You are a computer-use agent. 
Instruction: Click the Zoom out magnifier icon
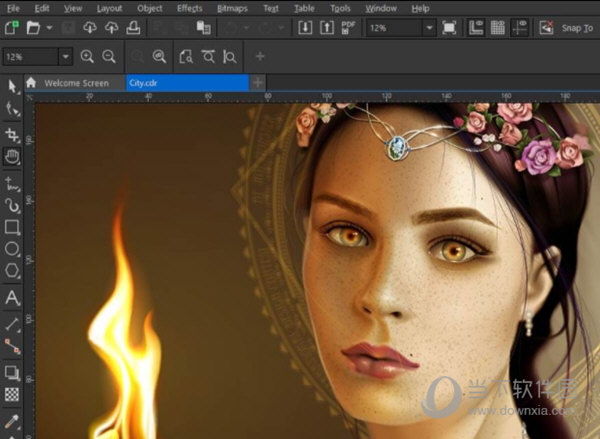[109, 57]
